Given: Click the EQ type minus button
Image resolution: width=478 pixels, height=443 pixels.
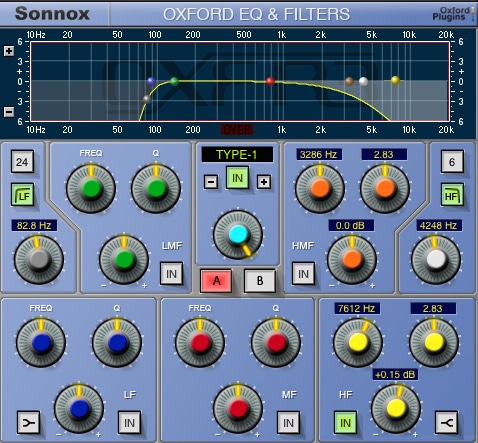Looking at the screenshot, I should (211, 182).
